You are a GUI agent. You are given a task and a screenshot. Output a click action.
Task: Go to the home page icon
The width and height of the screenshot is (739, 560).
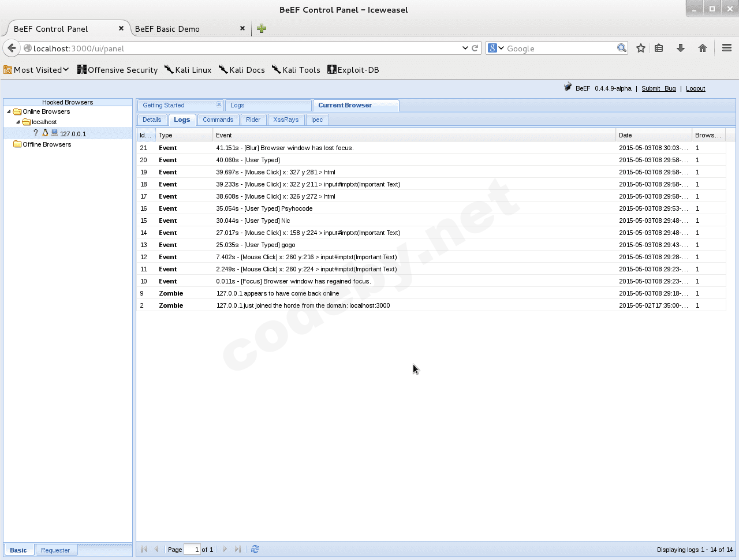[703, 48]
